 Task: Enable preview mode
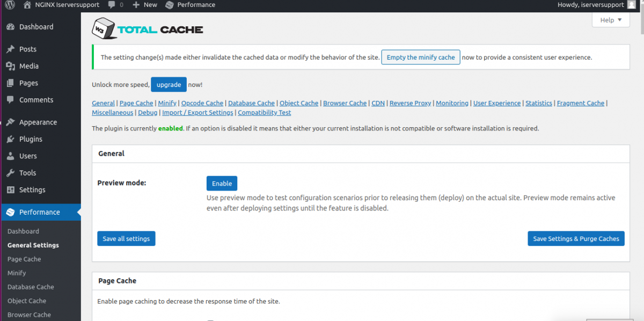tap(222, 183)
